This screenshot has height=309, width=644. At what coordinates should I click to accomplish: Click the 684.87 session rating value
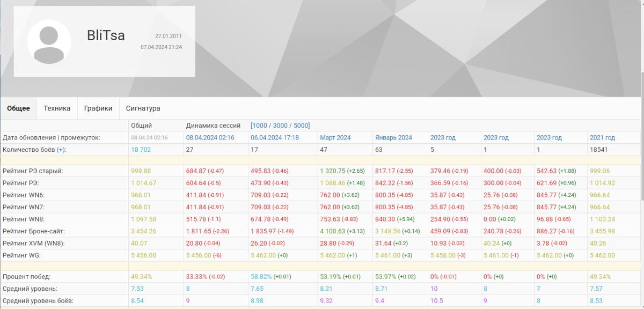click(196, 171)
